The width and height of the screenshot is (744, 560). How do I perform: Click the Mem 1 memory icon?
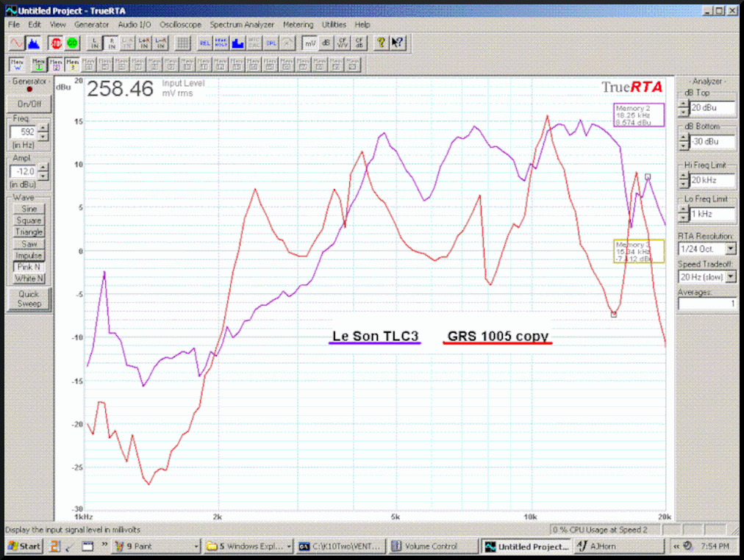pos(39,65)
